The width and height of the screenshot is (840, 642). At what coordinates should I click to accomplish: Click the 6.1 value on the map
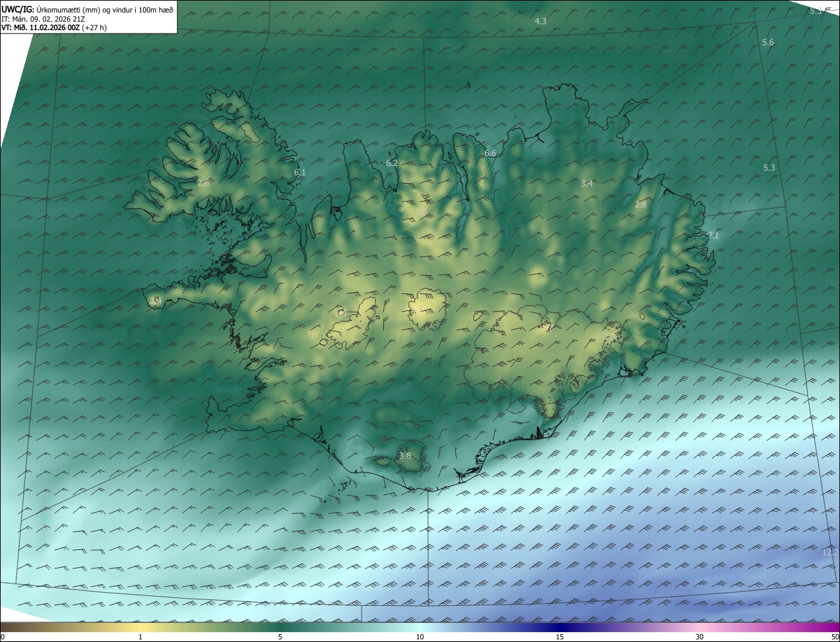click(300, 173)
